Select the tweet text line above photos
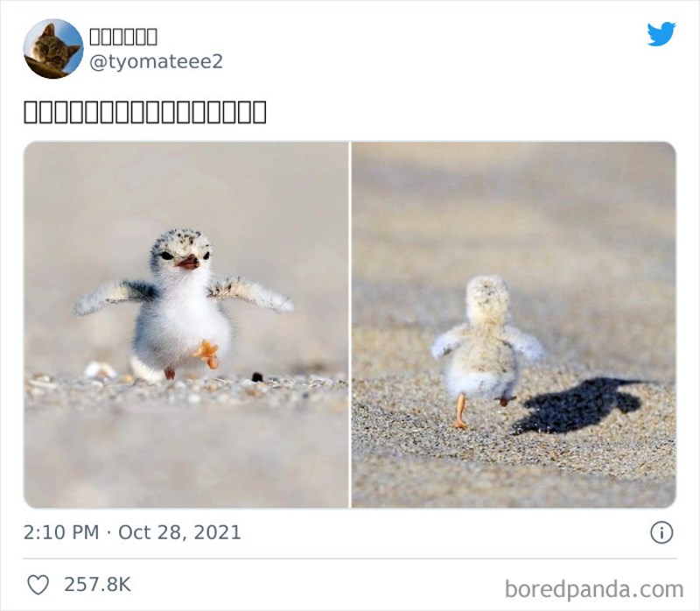The width and height of the screenshot is (700, 611). pos(144,112)
